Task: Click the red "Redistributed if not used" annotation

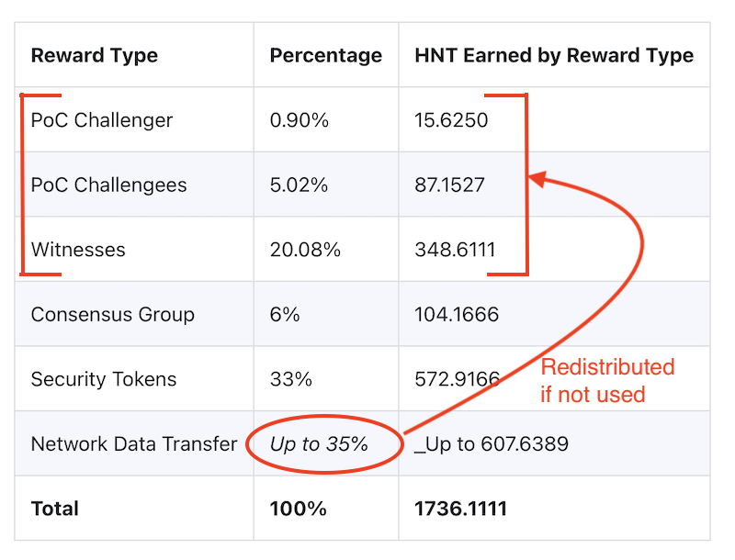Action: 606,381
